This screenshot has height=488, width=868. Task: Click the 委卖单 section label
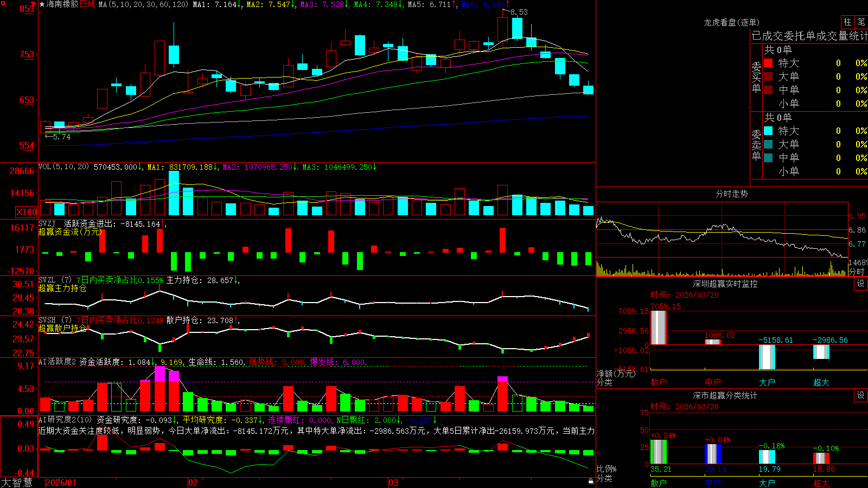(756, 145)
